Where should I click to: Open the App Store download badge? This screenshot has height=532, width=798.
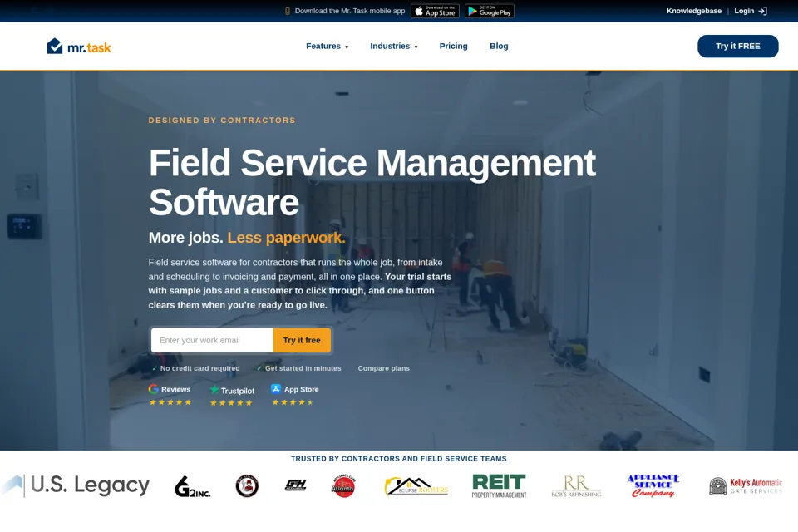(435, 11)
